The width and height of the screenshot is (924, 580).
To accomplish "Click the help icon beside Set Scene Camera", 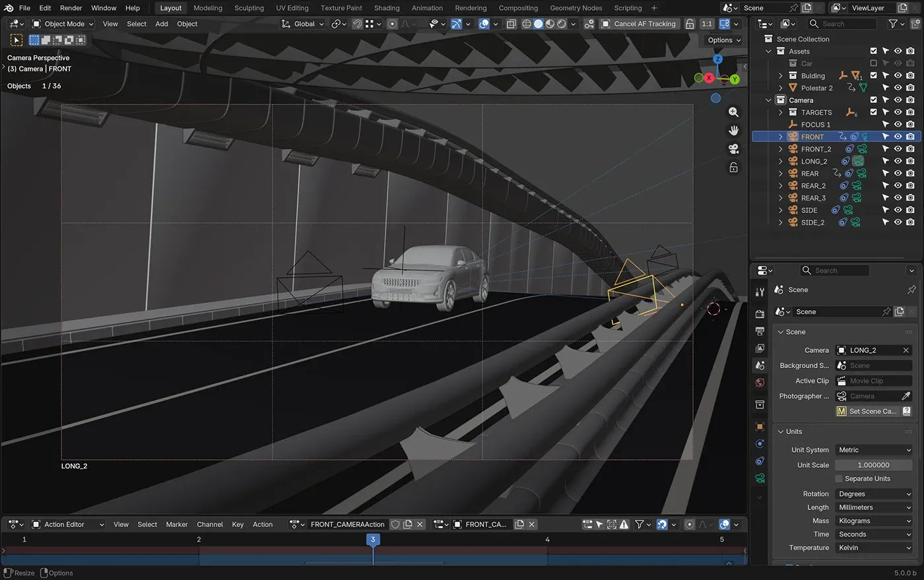I will pyautogui.click(x=906, y=411).
